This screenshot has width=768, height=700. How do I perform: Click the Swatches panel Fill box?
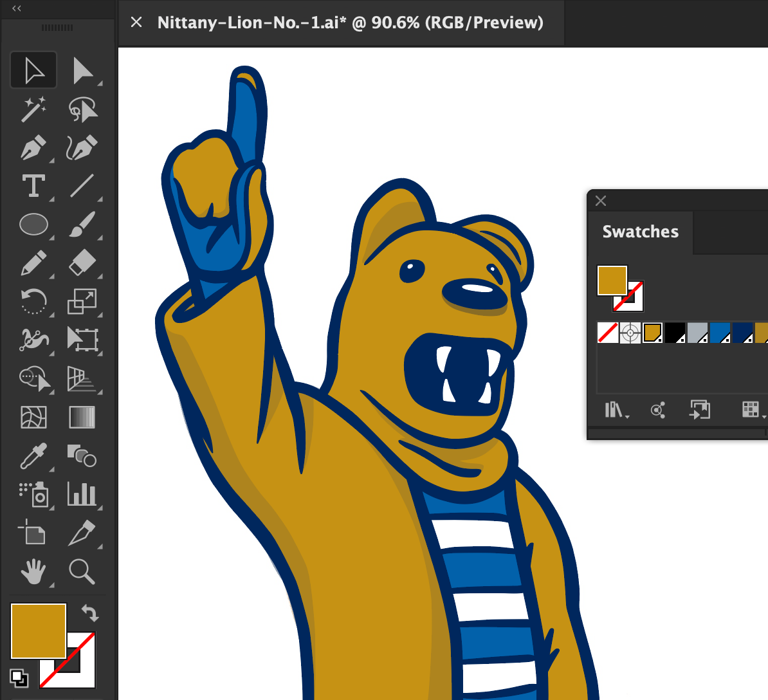coord(612,281)
